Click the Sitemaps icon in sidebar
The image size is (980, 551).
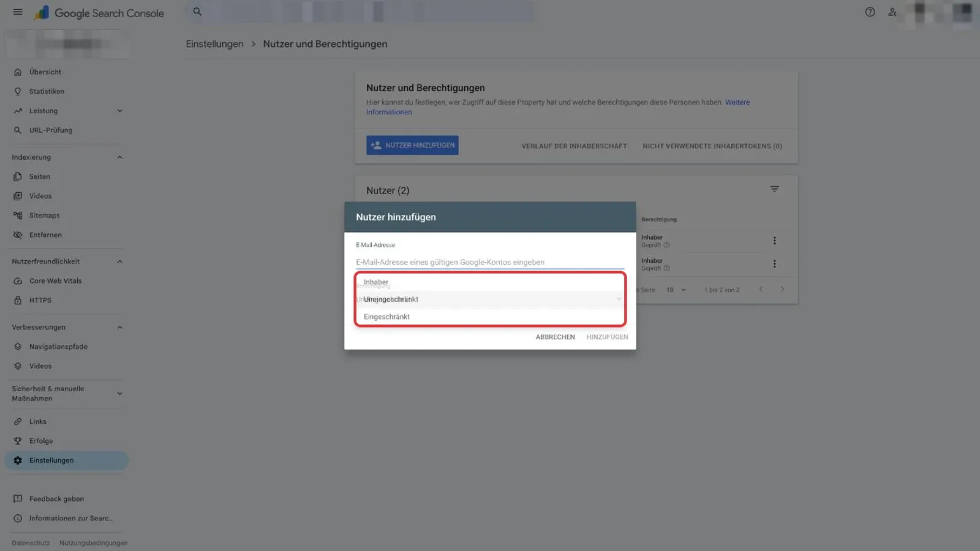18,216
